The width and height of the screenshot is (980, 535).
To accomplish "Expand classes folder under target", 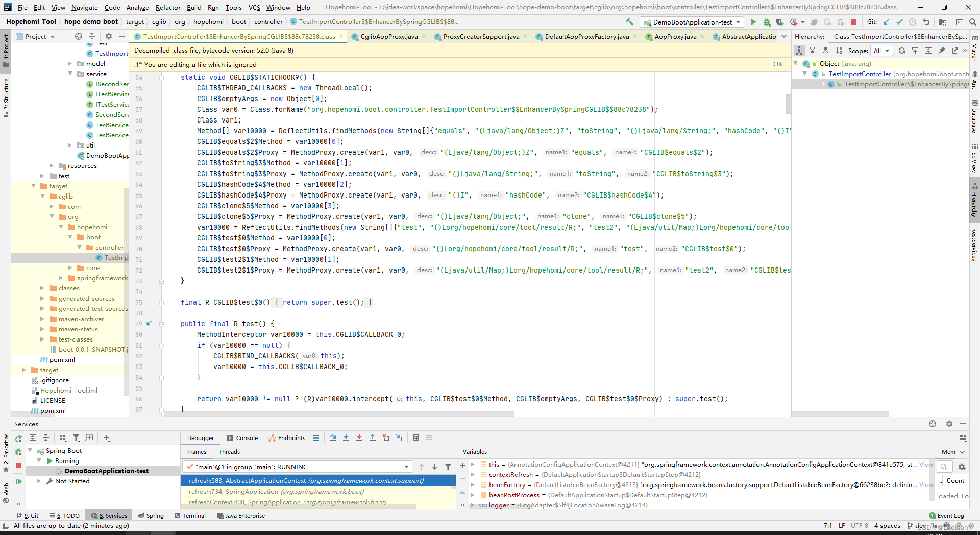I will (x=42, y=288).
